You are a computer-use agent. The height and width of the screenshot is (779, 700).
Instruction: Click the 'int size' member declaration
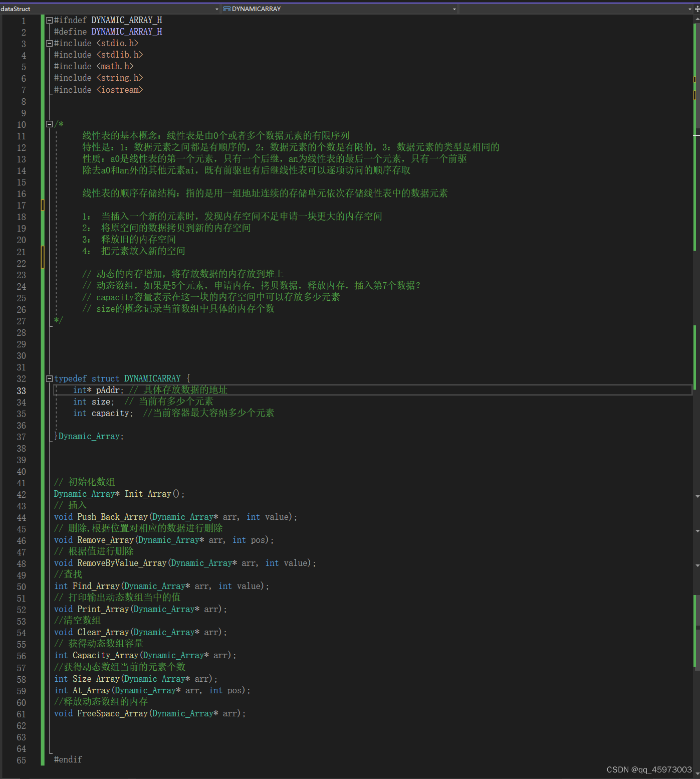pos(94,402)
